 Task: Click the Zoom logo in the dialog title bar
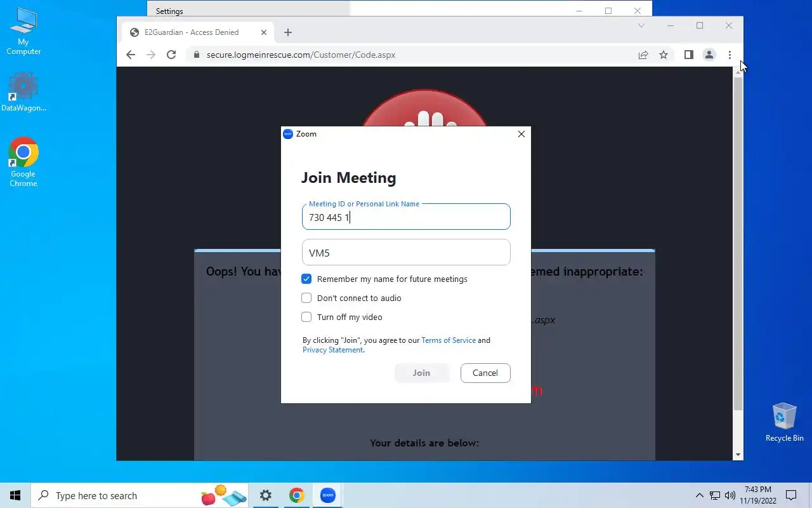(288, 134)
